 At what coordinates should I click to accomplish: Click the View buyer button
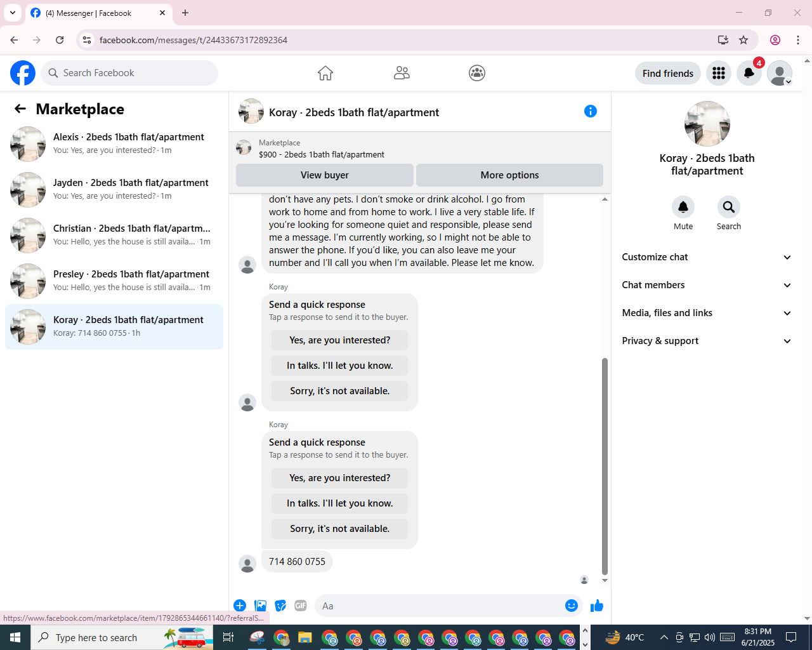(x=325, y=175)
